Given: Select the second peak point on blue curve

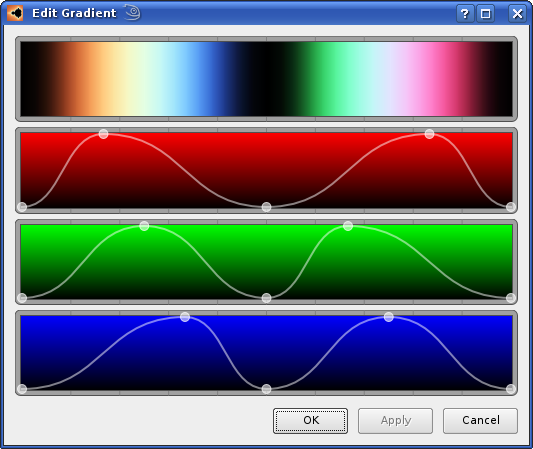Looking at the screenshot, I should pyautogui.click(x=389, y=317).
